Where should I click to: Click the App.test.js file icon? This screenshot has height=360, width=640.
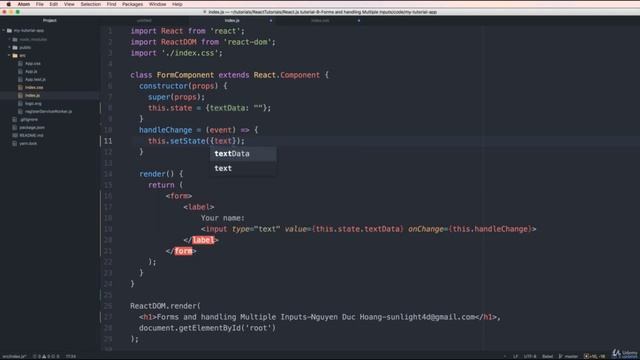[x=20, y=80]
